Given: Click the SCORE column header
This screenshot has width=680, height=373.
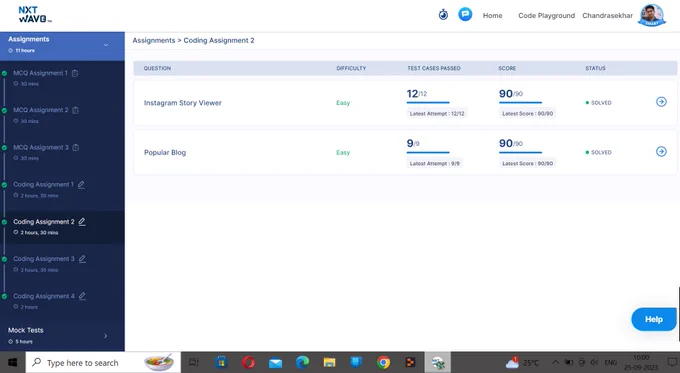Looking at the screenshot, I should (507, 69).
